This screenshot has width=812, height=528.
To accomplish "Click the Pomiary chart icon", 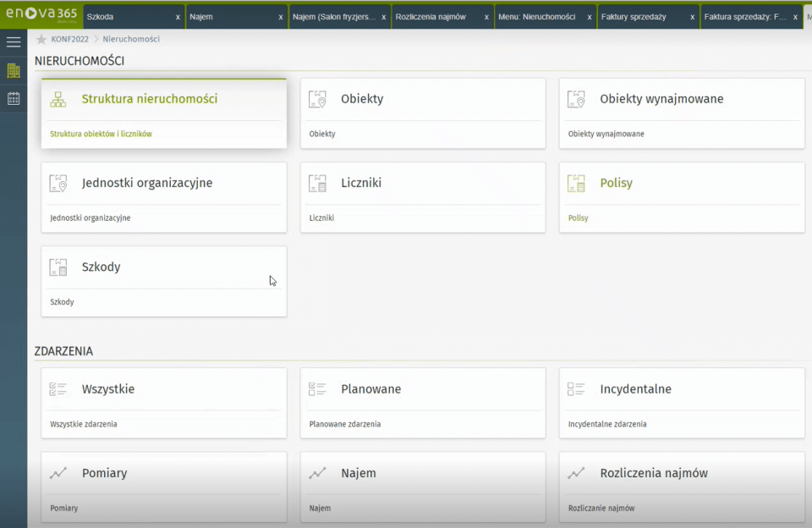I will pos(58,474).
